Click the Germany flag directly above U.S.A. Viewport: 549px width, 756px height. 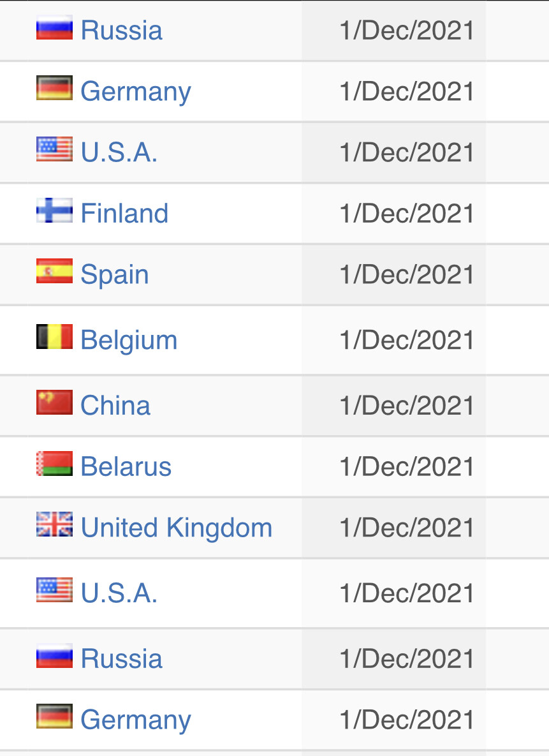click(x=54, y=88)
